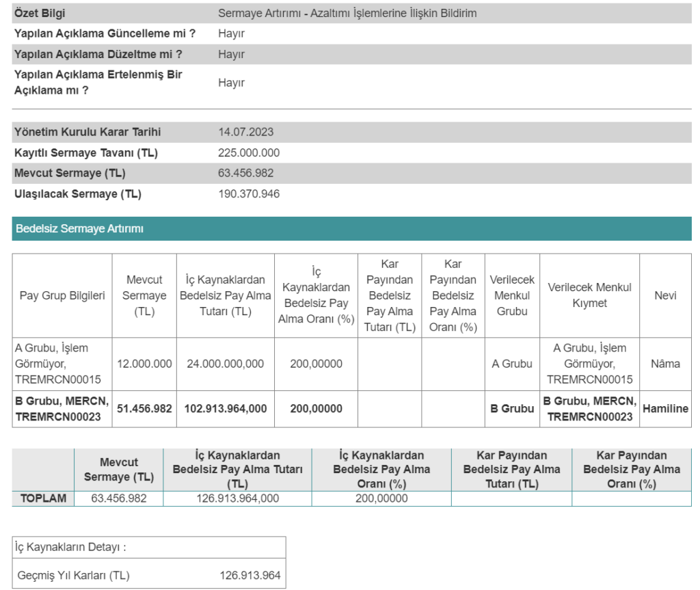Viewport: 700px width, 590px height.
Task: Click the Nevi column header
Action: coord(665,295)
